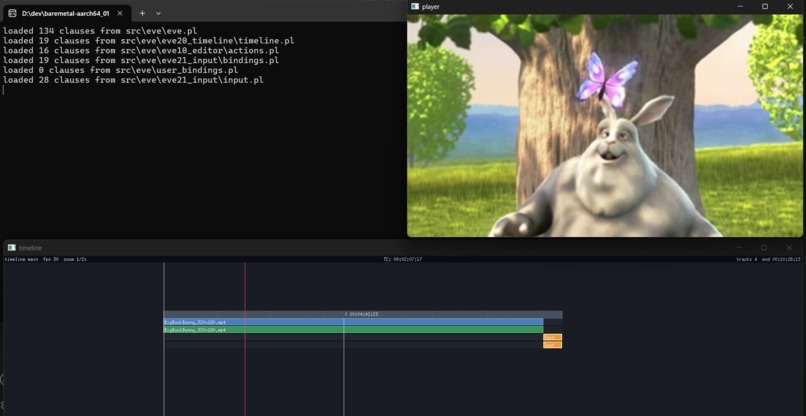Click the user_bindings.pl loaded line in terminal
Image resolution: width=806 pixels, height=416 pixels.
(121, 70)
